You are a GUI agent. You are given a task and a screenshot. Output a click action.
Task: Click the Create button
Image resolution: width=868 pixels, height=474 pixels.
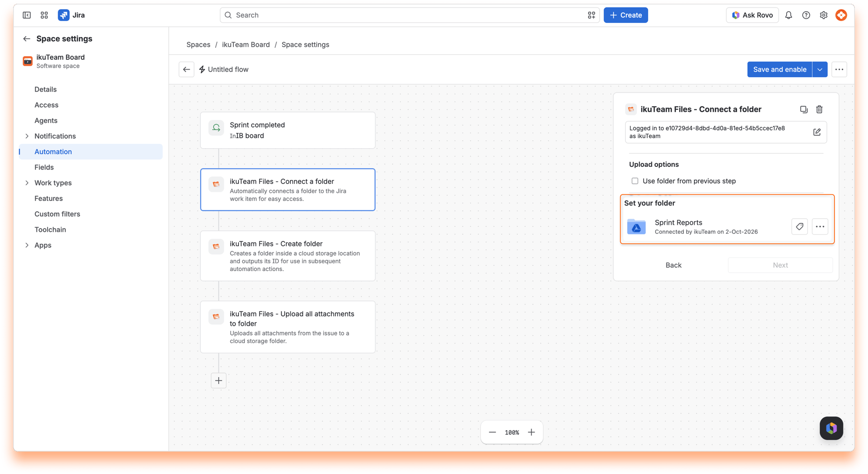click(626, 15)
